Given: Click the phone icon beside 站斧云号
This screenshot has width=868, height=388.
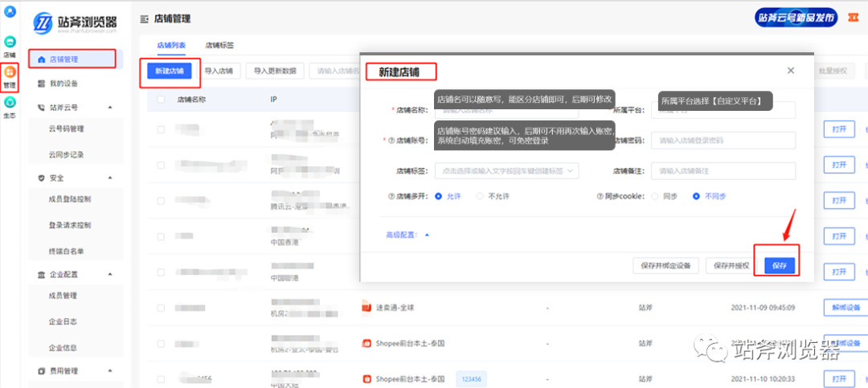Looking at the screenshot, I should [x=40, y=108].
